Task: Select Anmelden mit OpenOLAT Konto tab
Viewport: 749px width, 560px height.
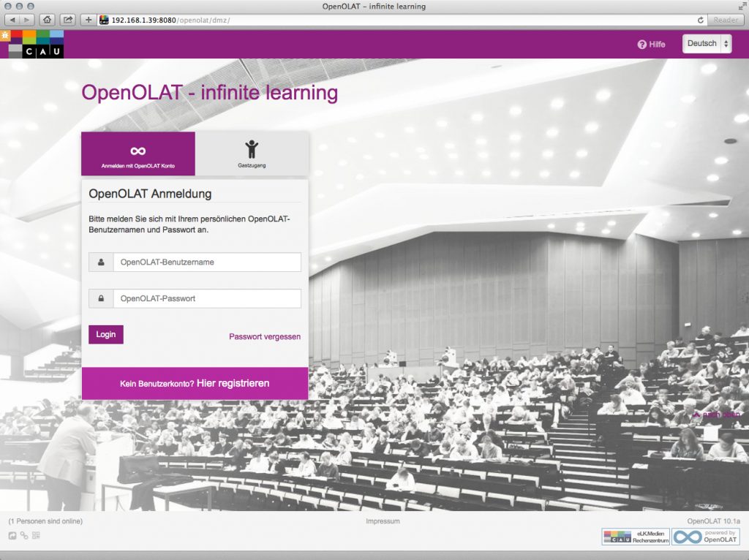Action: (x=138, y=154)
